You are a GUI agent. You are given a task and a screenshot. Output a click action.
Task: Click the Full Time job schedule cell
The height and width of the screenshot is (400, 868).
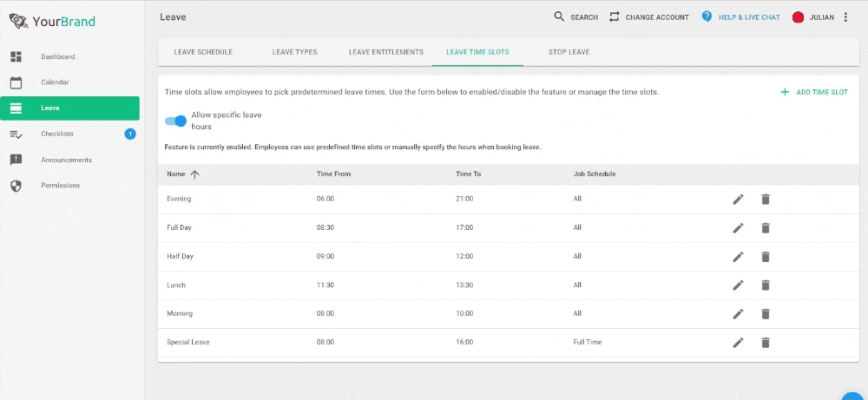(x=588, y=343)
